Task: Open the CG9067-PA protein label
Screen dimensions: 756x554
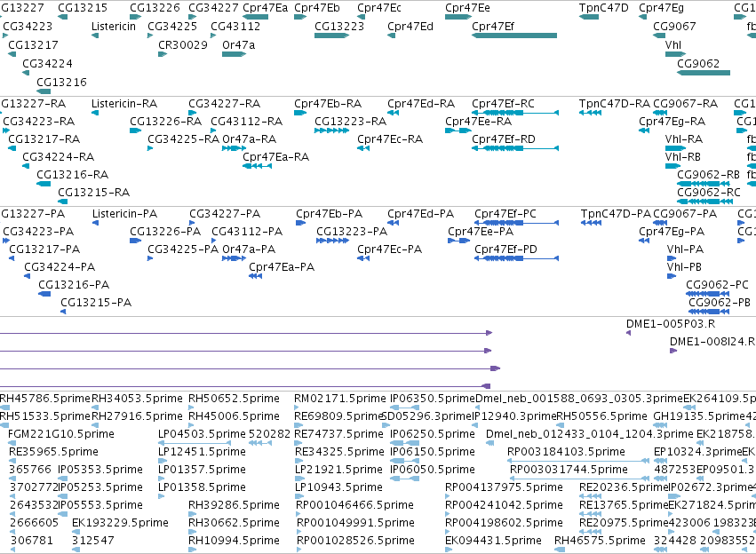Action: 685,214
